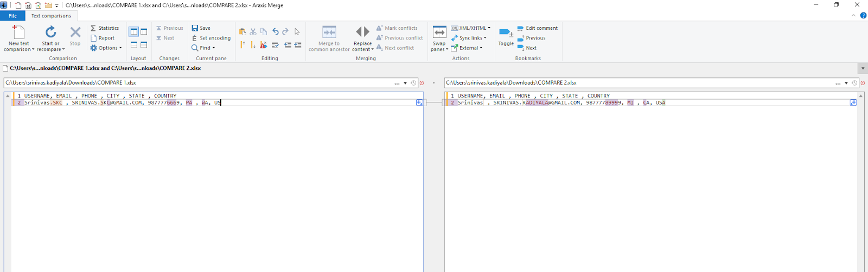
Task: Click USERNAME header line in left pane
Action: tap(100, 96)
